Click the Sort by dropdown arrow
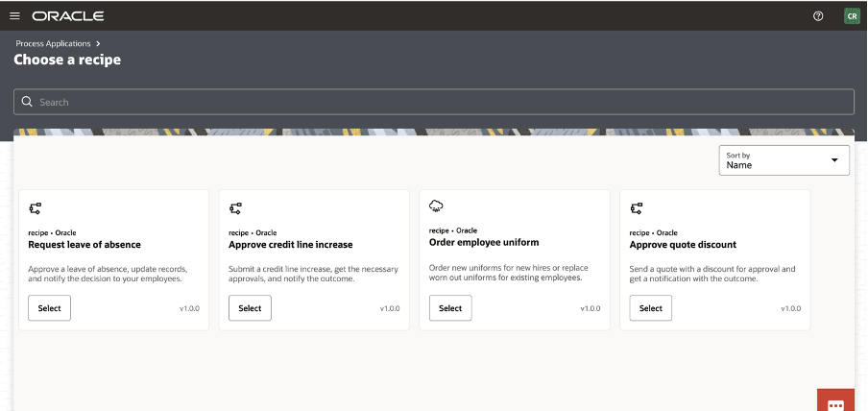 tap(834, 160)
